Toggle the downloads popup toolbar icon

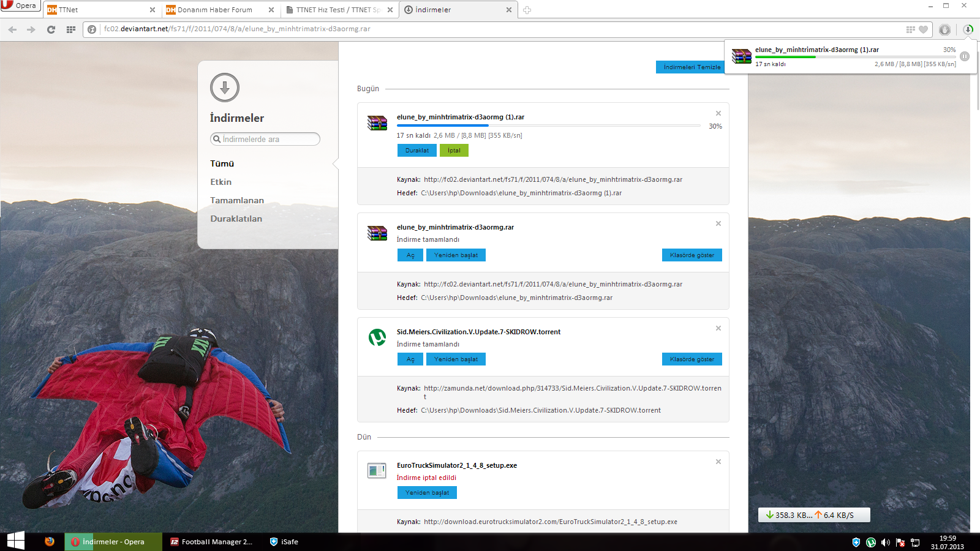point(968,29)
